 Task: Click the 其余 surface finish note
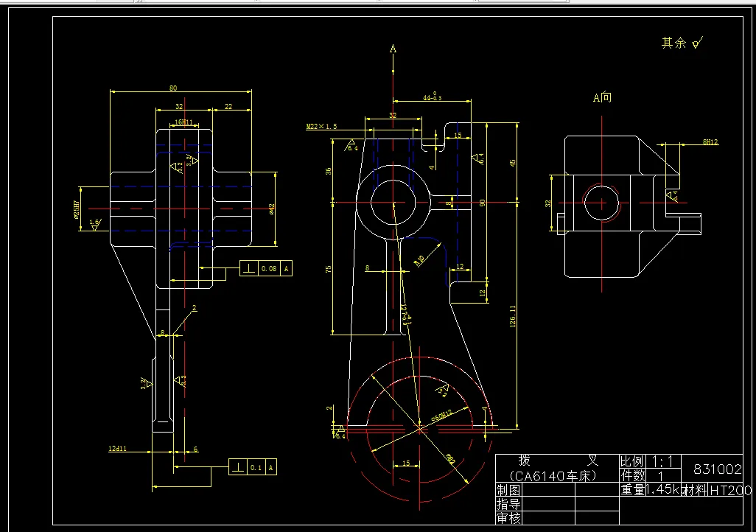point(682,43)
